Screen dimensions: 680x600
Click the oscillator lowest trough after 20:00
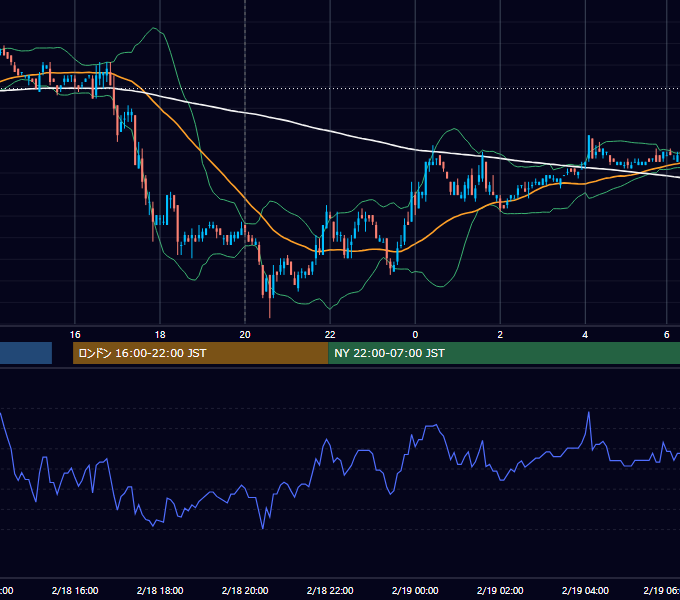[x=263, y=527]
